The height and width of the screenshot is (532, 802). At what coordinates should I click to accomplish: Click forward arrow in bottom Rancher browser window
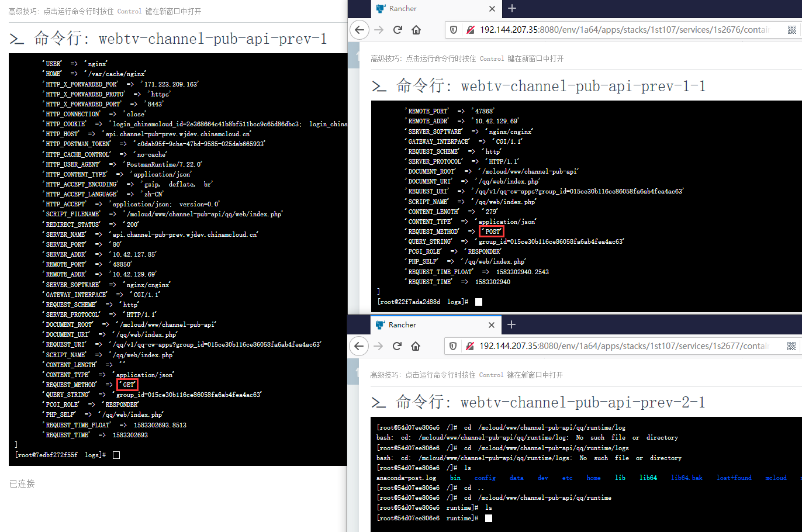[x=378, y=346]
